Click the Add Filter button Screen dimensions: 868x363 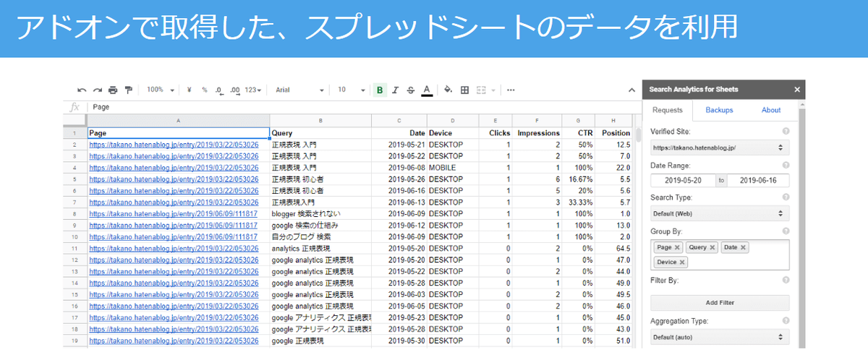tap(720, 303)
